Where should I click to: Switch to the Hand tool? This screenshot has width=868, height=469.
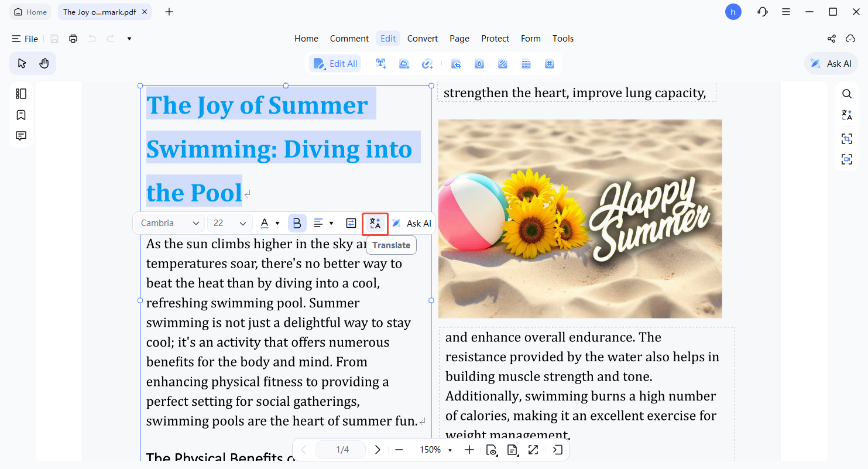pyautogui.click(x=44, y=63)
